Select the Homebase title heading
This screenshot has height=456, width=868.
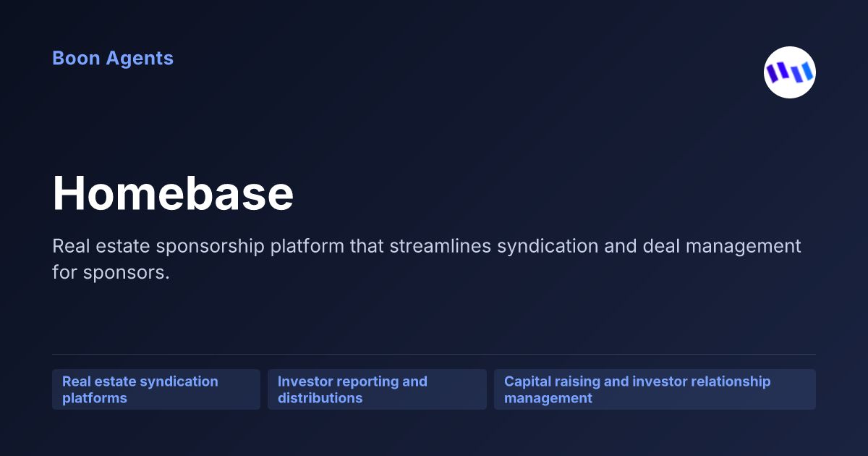pos(173,193)
